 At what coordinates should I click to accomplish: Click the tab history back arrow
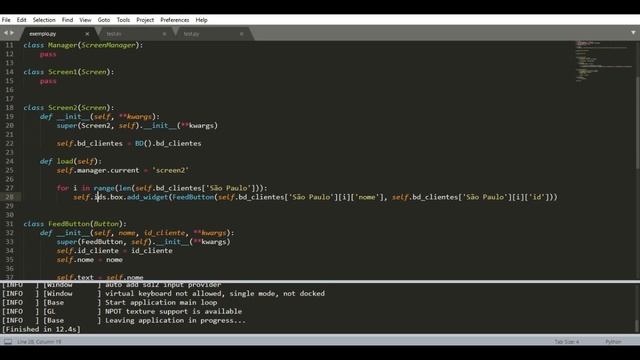click(6, 33)
